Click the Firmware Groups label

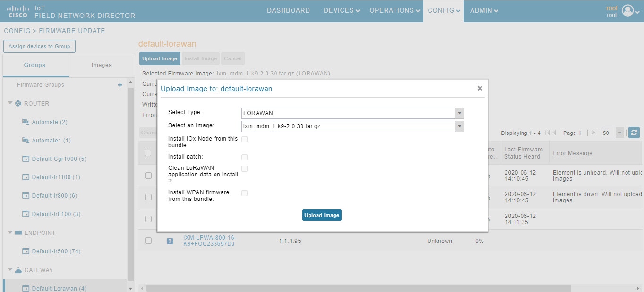point(41,85)
